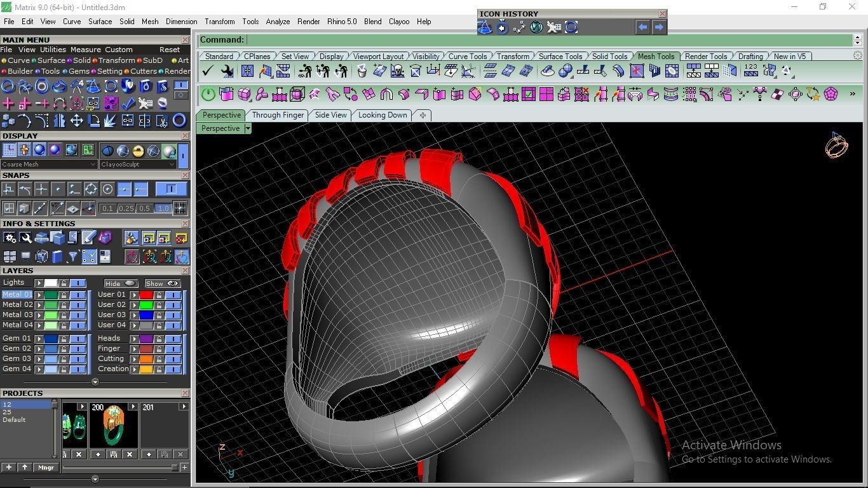Toggle visibility switch of the User 01 layer
This screenshot has width=868, height=488.
173,295
